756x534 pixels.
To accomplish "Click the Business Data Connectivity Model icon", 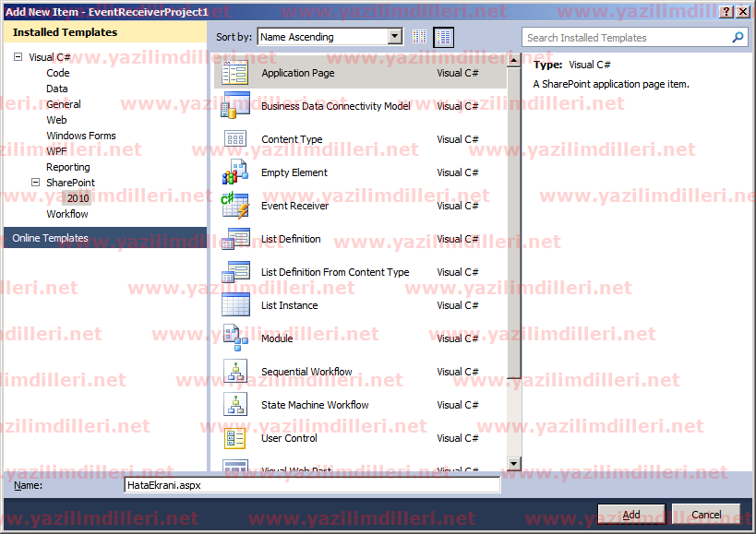I will click(234, 105).
